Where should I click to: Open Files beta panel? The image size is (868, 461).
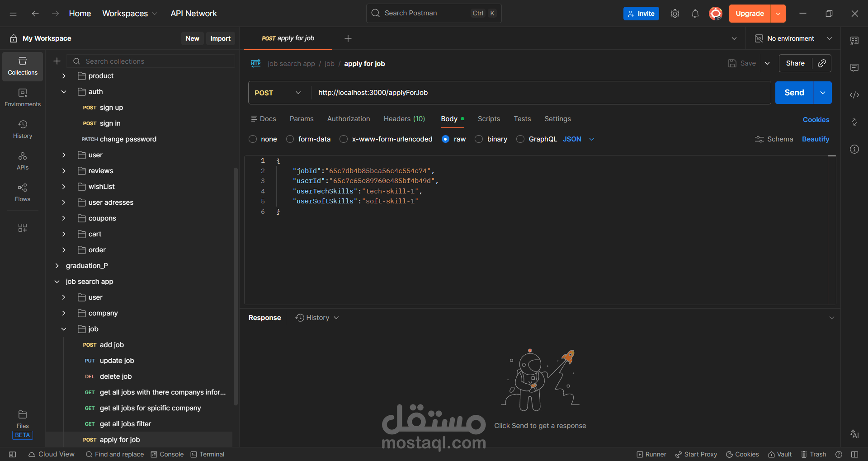[23, 424]
